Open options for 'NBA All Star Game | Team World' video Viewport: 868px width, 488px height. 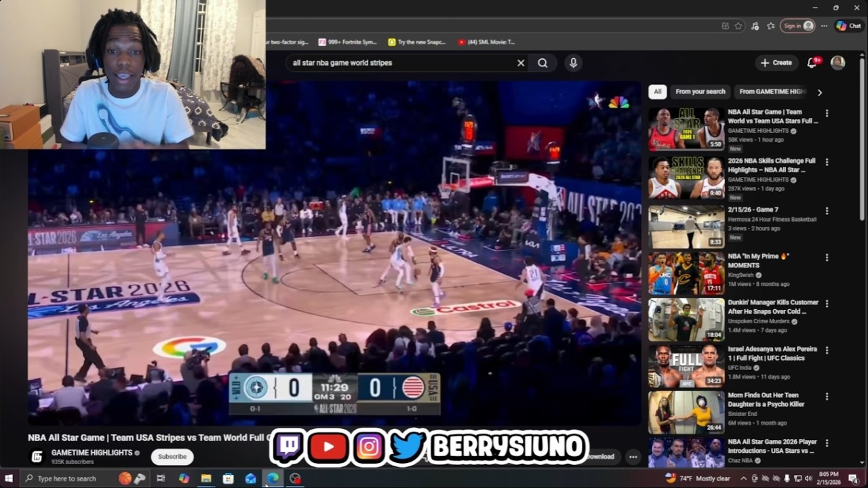click(x=827, y=113)
